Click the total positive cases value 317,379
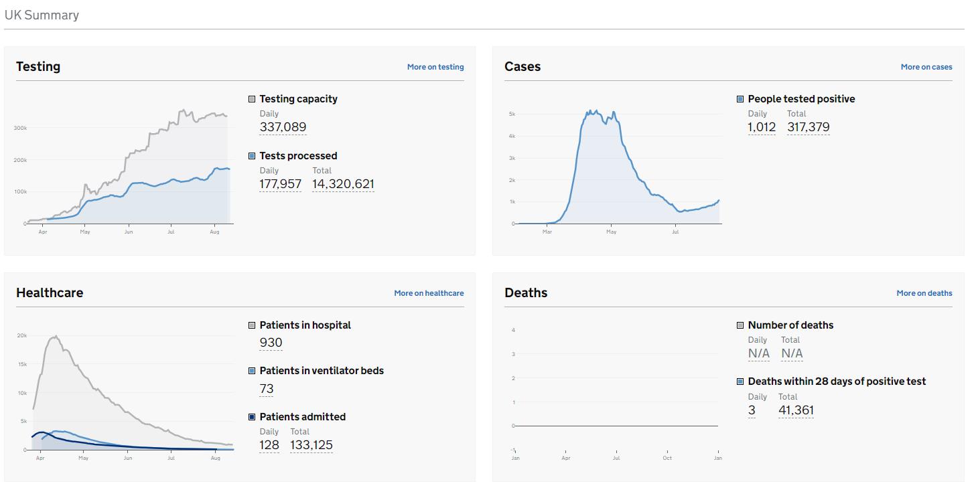This screenshot has height=504, width=980. pyautogui.click(x=808, y=127)
